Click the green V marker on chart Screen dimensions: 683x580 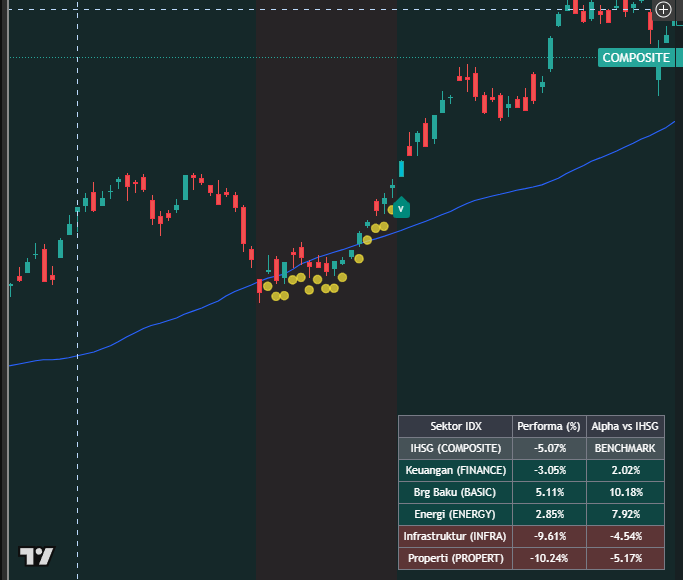[401, 208]
